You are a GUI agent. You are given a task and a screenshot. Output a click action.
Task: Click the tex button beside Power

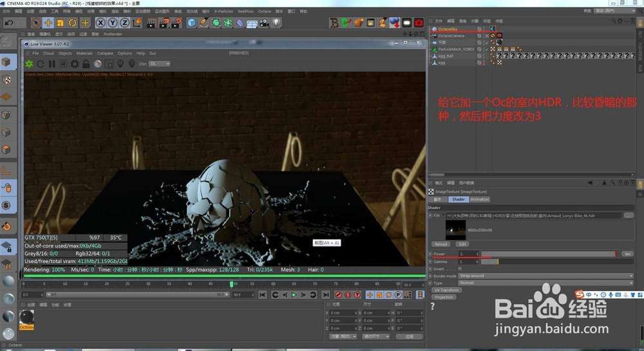coord(627,254)
